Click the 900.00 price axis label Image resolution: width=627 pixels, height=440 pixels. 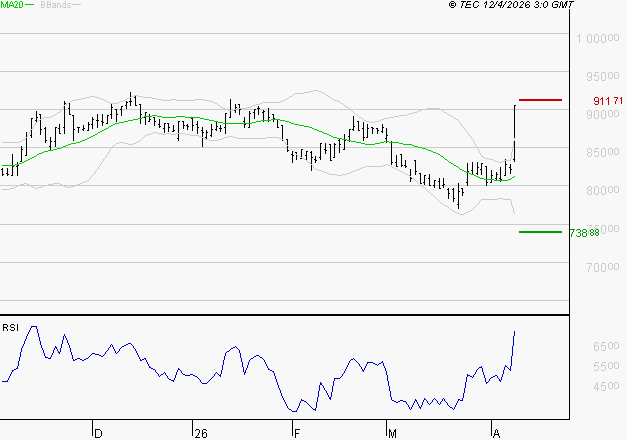pos(603,114)
